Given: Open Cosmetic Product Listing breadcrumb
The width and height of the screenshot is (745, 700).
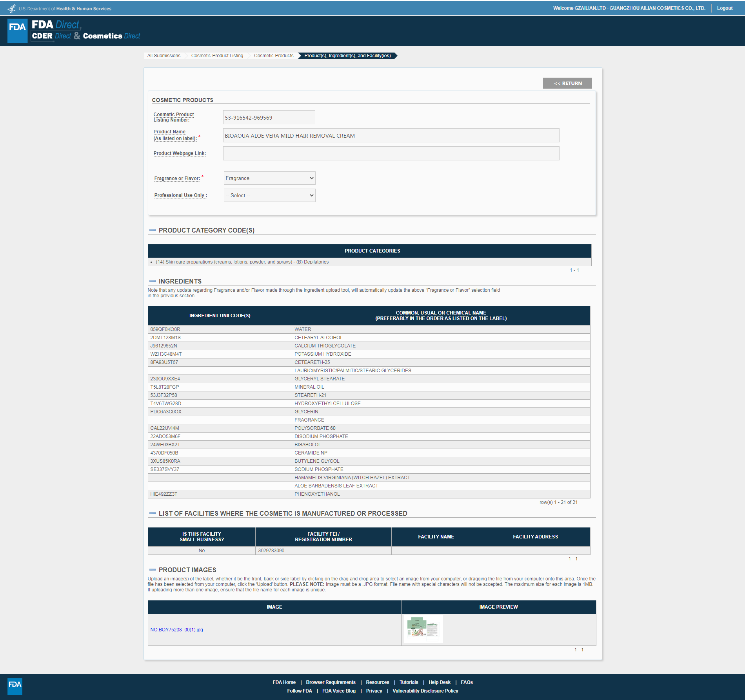Looking at the screenshot, I should pos(217,56).
